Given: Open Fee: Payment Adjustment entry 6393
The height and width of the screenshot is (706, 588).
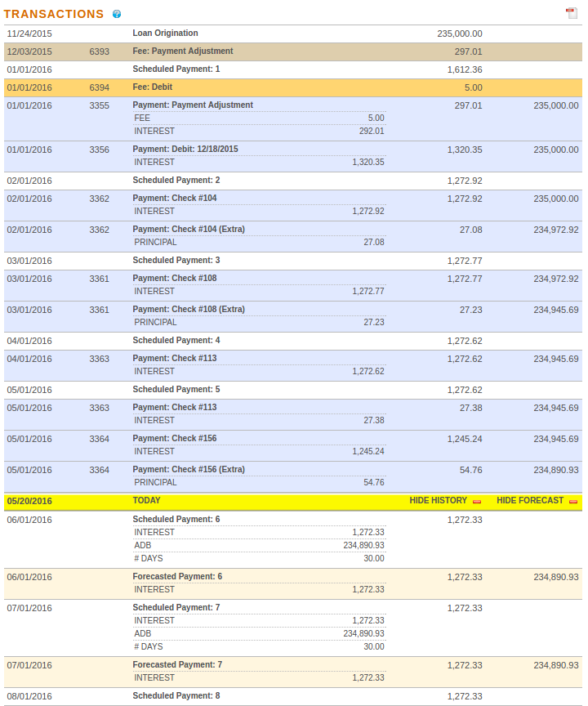Looking at the screenshot, I should (293, 51).
